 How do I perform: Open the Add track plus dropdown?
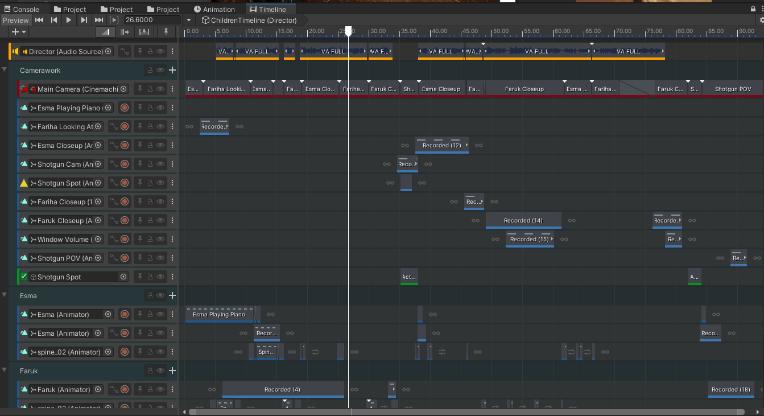click(x=18, y=32)
